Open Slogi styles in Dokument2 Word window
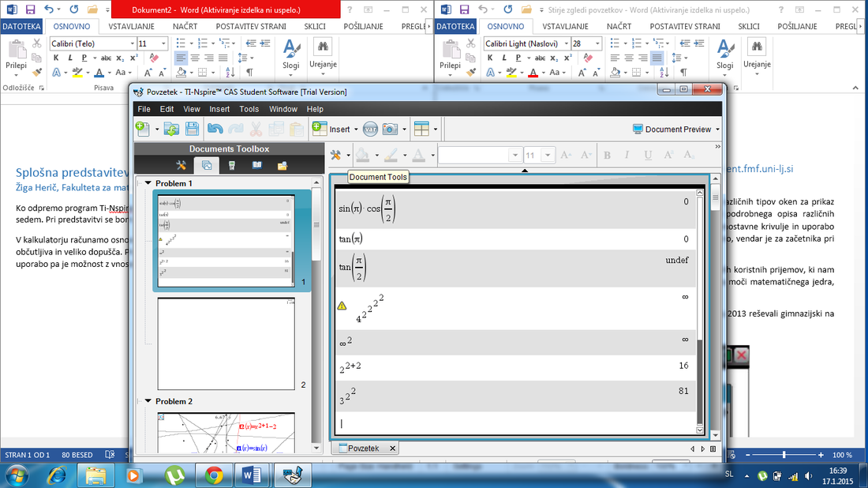The image size is (868, 488). 291,58
